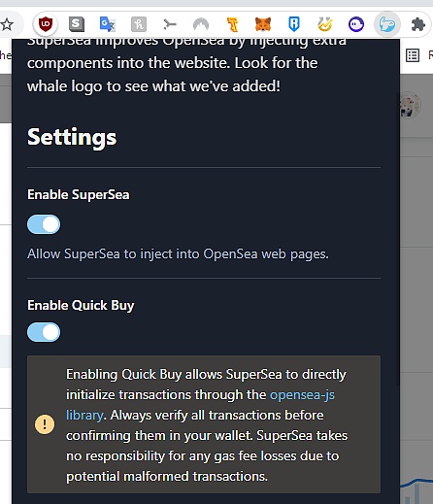
Task: Open the reading list side panel icon
Action: tap(413, 55)
